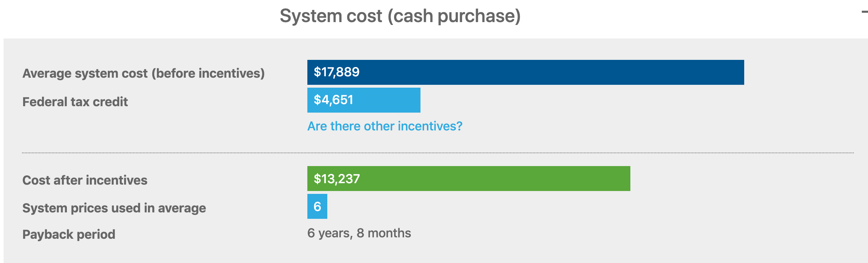868x263 pixels.
Task: Select 'System prices used in average' label
Action: pyautogui.click(x=114, y=208)
